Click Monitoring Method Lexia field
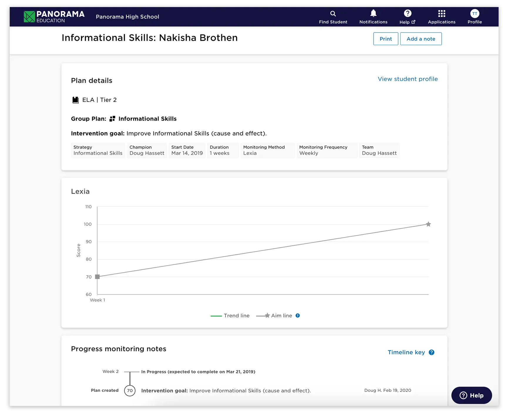 tap(267, 150)
